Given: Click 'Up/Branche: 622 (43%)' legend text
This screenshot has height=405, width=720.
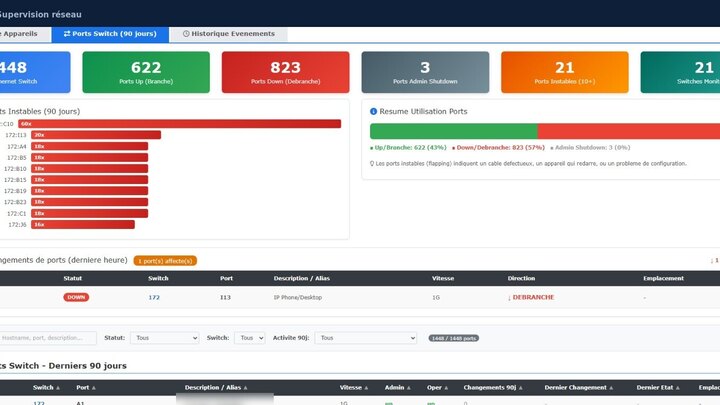Looking at the screenshot, I should tap(408, 148).
